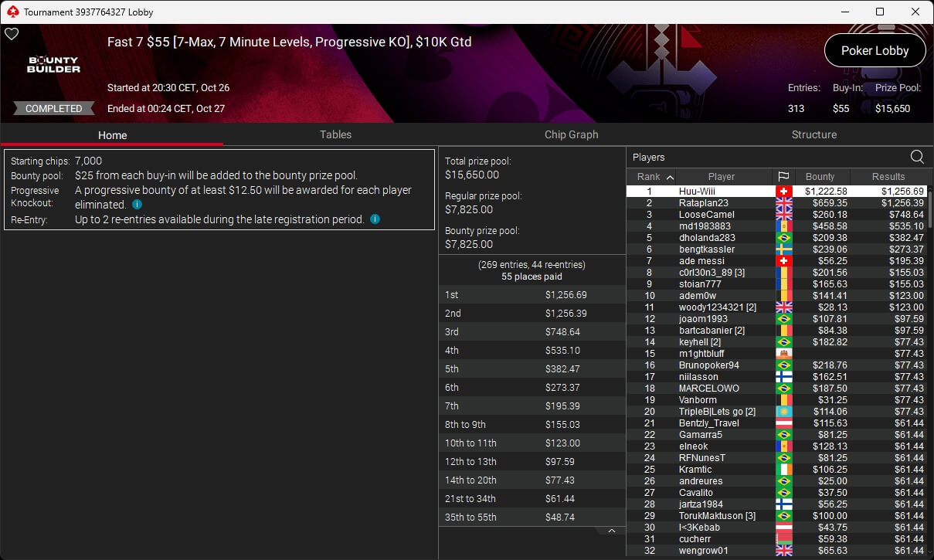The width and height of the screenshot is (934, 560).
Task: Switch to the Tables tab
Action: (x=335, y=134)
